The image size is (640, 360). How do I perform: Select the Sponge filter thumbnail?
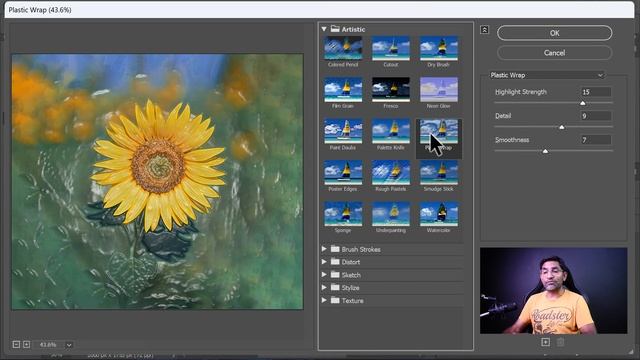tap(343, 214)
